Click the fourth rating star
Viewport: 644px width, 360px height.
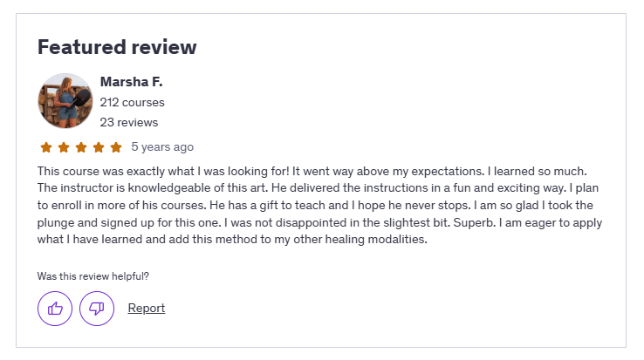(x=99, y=147)
